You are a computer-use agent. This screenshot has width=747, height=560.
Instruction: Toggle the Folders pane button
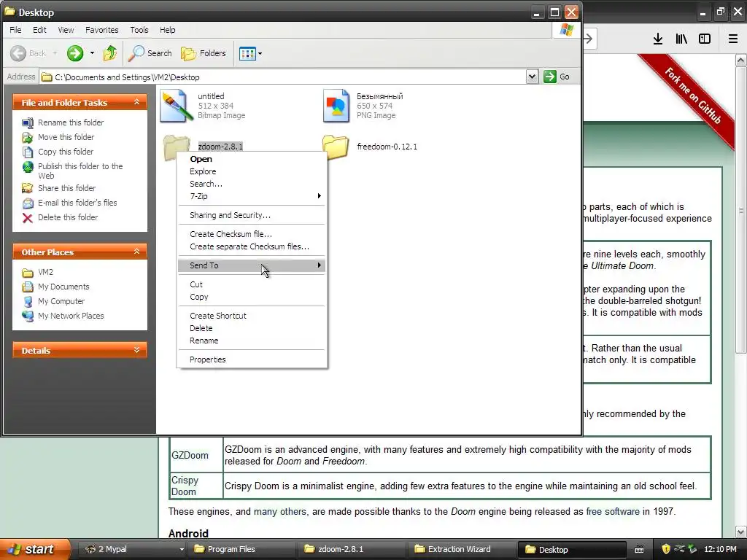pos(204,53)
